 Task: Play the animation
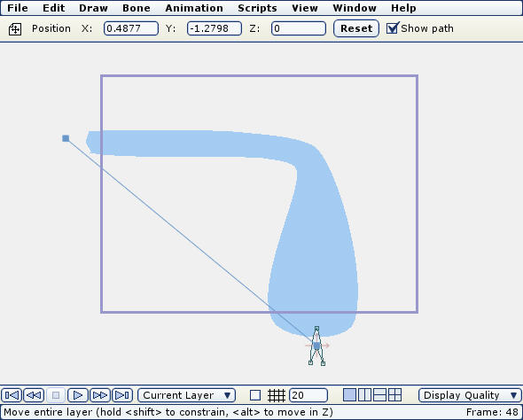pos(78,395)
